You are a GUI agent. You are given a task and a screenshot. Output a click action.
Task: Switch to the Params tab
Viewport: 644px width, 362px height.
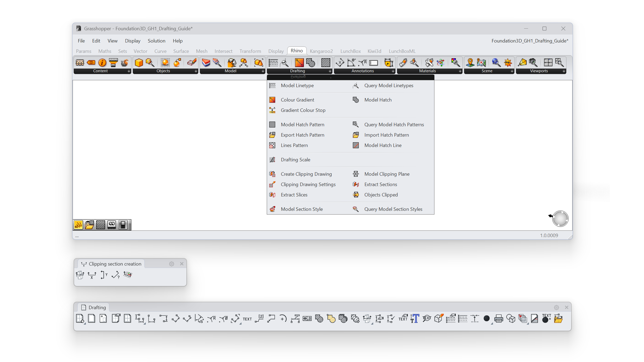point(84,51)
